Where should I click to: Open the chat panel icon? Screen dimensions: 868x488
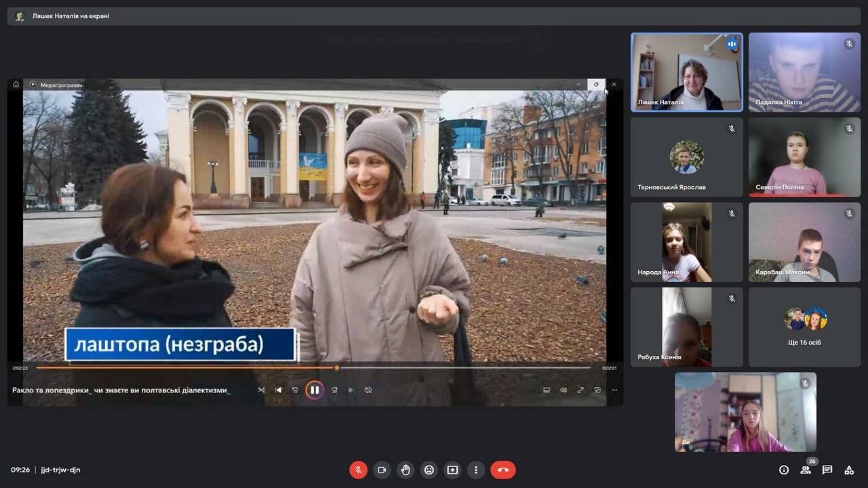[827, 470]
